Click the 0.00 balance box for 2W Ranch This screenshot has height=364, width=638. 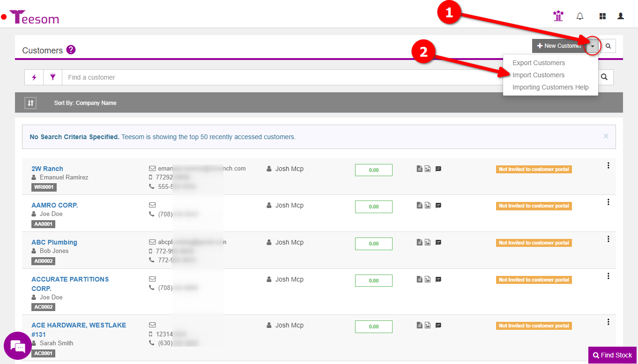click(374, 170)
